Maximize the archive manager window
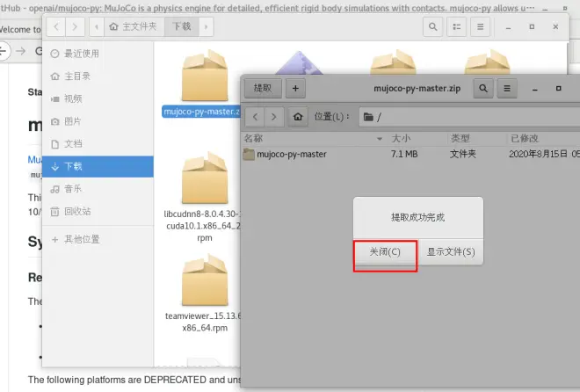Image resolution: width=580 pixels, height=392 pixels. (x=559, y=89)
